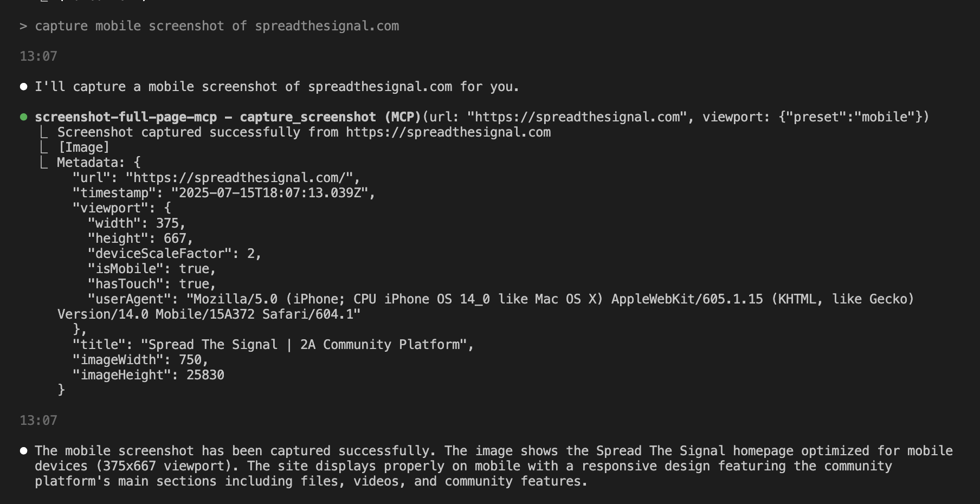The height and width of the screenshot is (504, 980).
Task: Click spreadthesignal.com in the user prompt line
Action: tap(327, 26)
